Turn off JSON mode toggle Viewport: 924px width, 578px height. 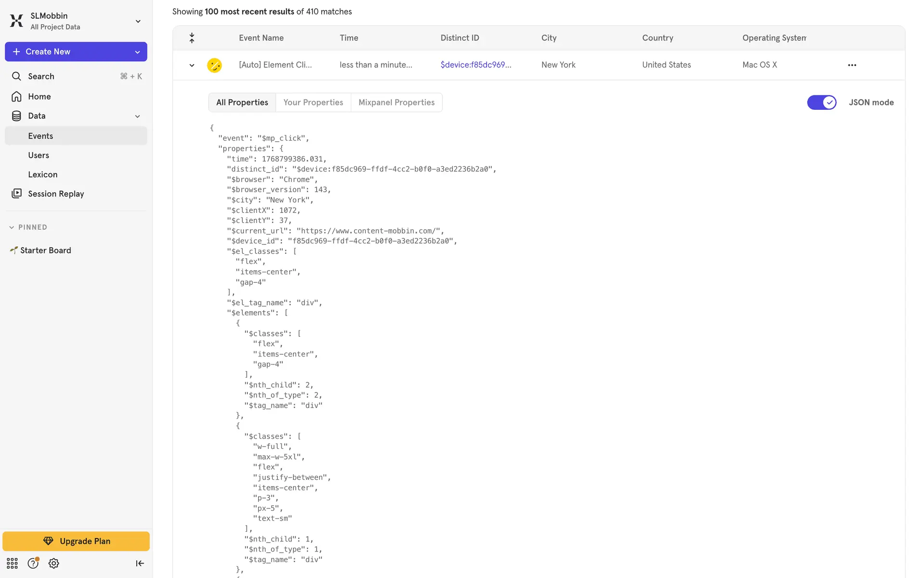tap(821, 102)
